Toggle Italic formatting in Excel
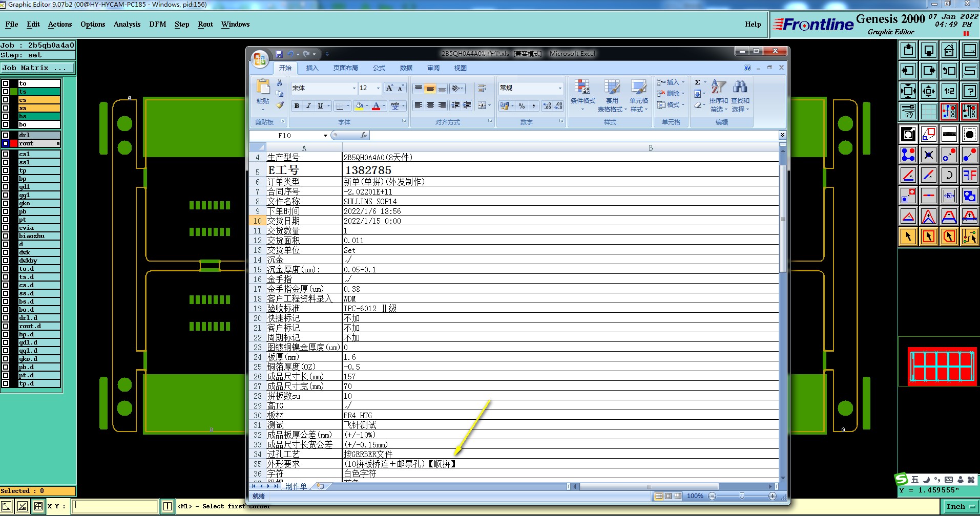The width and height of the screenshot is (980, 516). coord(308,106)
